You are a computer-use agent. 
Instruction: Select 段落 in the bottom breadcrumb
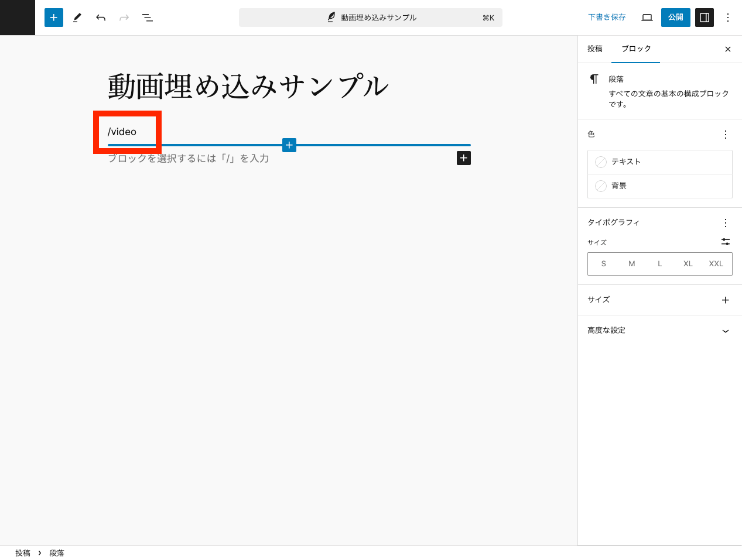pyautogui.click(x=57, y=553)
